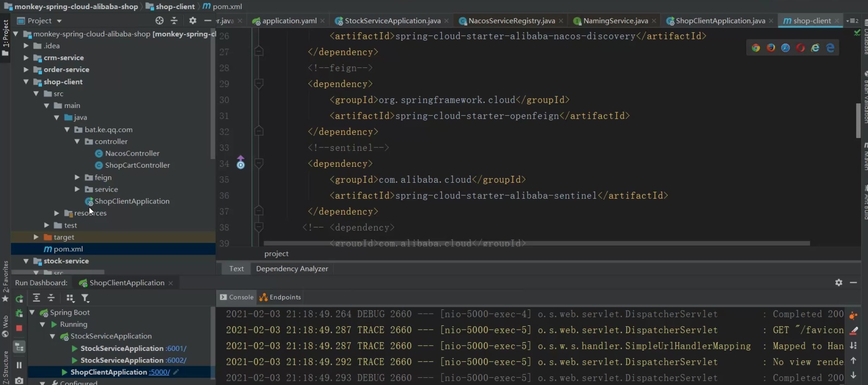Open the group-by dropdown in Run Dashboard
The width and height of the screenshot is (868, 385).
[70, 298]
